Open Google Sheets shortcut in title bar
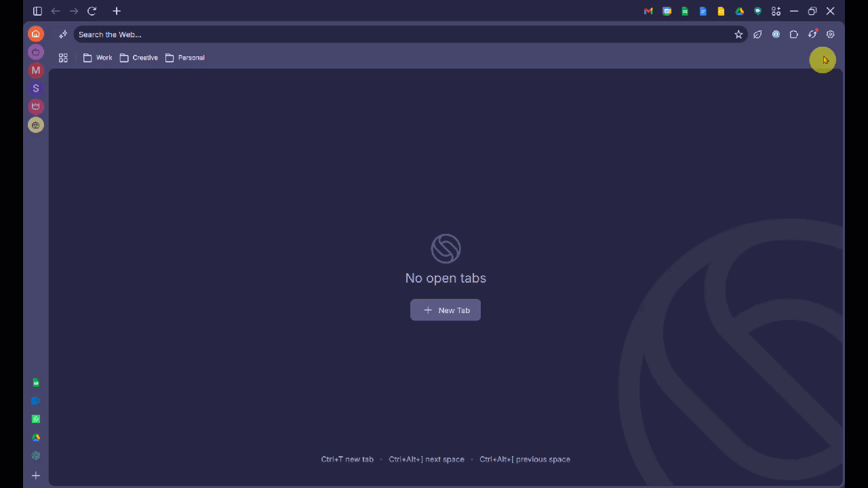This screenshot has height=488, width=868. (x=685, y=11)
